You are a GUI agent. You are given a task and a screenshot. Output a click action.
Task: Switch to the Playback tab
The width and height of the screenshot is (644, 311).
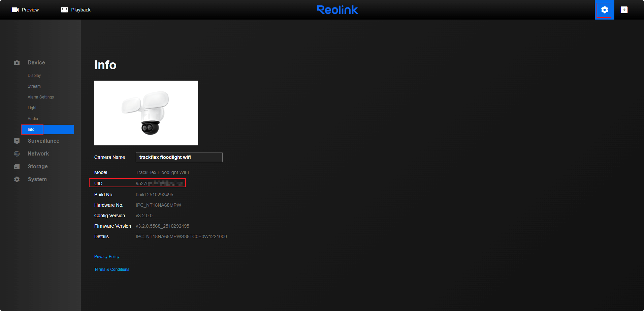click(x=75, y=9)
